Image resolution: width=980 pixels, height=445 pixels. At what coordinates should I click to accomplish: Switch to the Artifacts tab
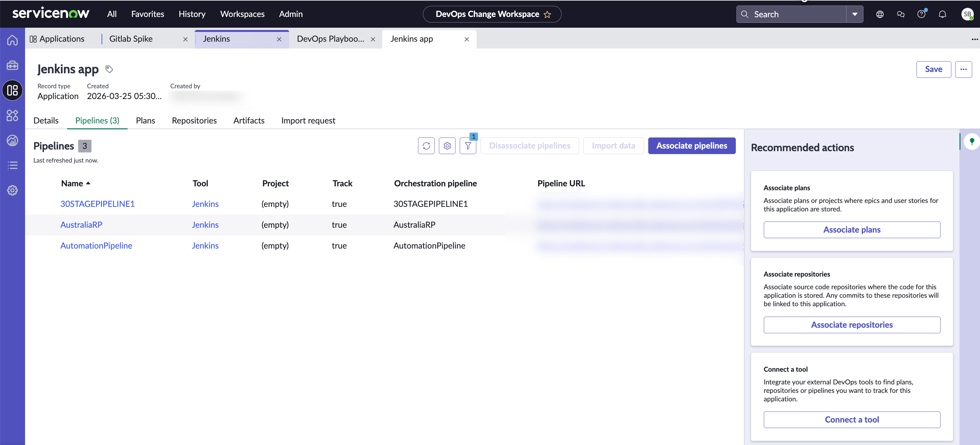coord(249,121)
